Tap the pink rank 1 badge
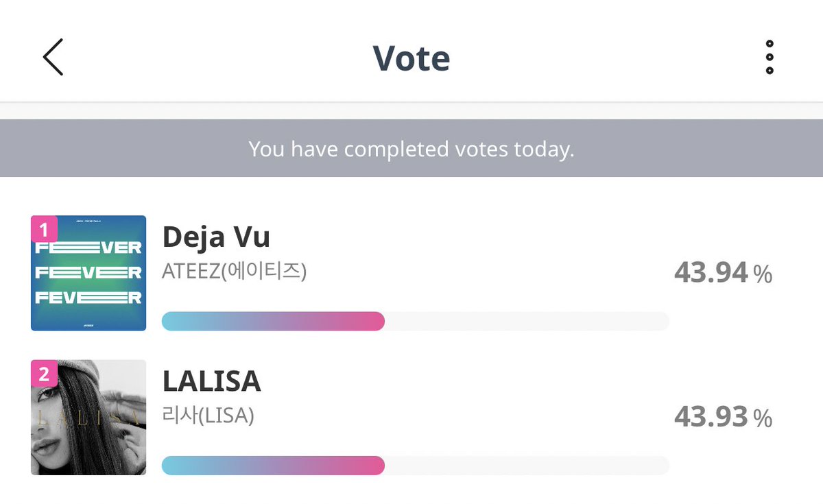 click(x=44, y=228)
